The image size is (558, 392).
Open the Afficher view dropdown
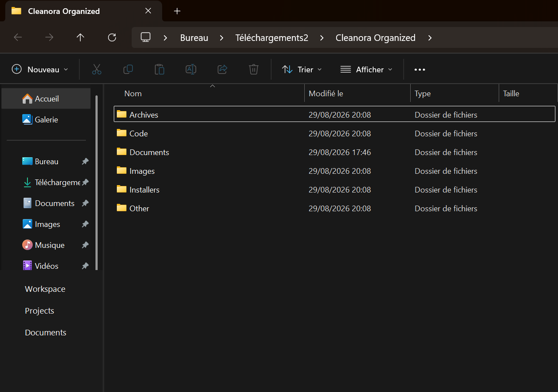coord(367,69)
